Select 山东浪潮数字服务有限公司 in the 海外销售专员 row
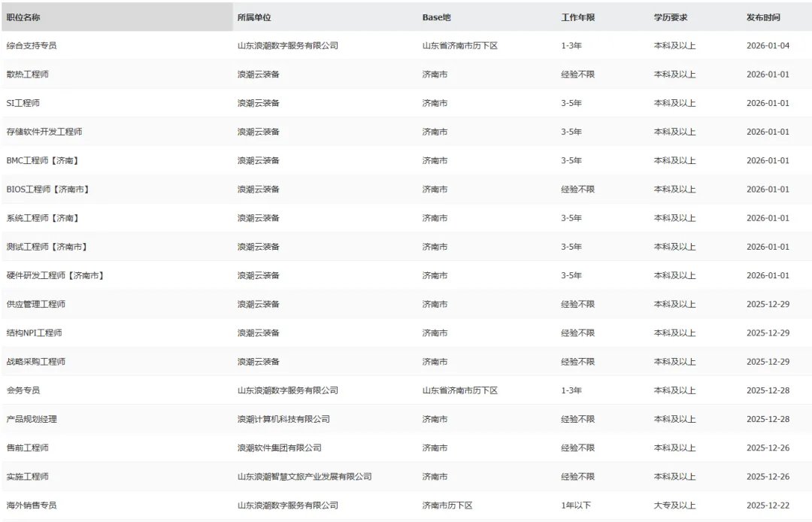 point(288,505)
